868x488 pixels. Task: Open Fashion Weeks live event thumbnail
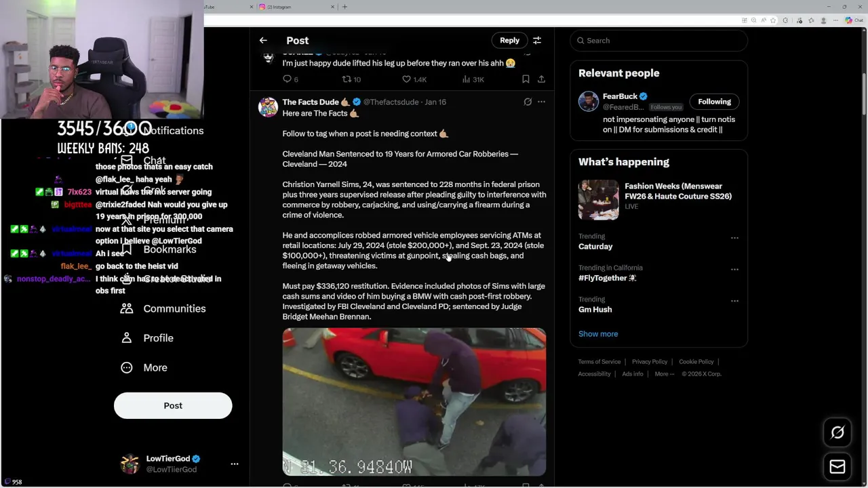pos(599,200)
